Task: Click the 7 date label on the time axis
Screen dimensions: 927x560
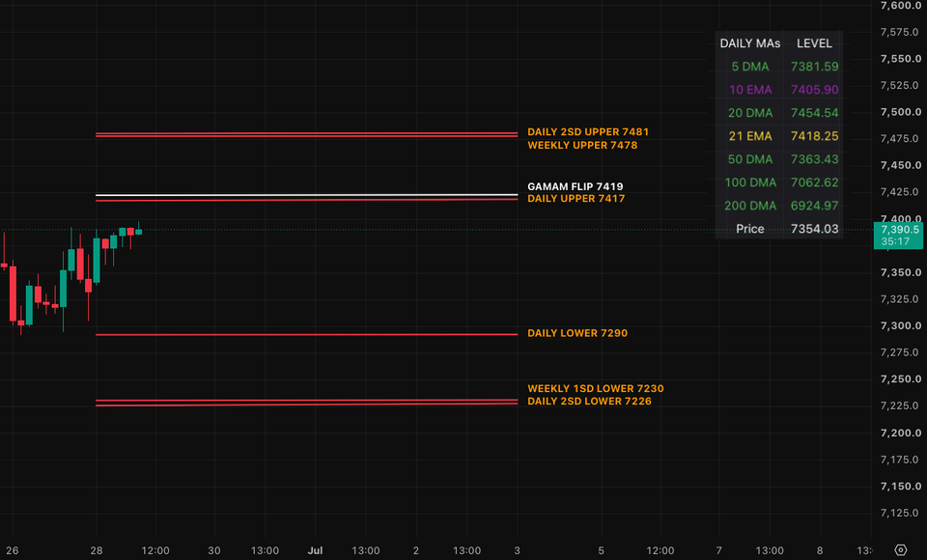Action: click(x=718, y=550)
